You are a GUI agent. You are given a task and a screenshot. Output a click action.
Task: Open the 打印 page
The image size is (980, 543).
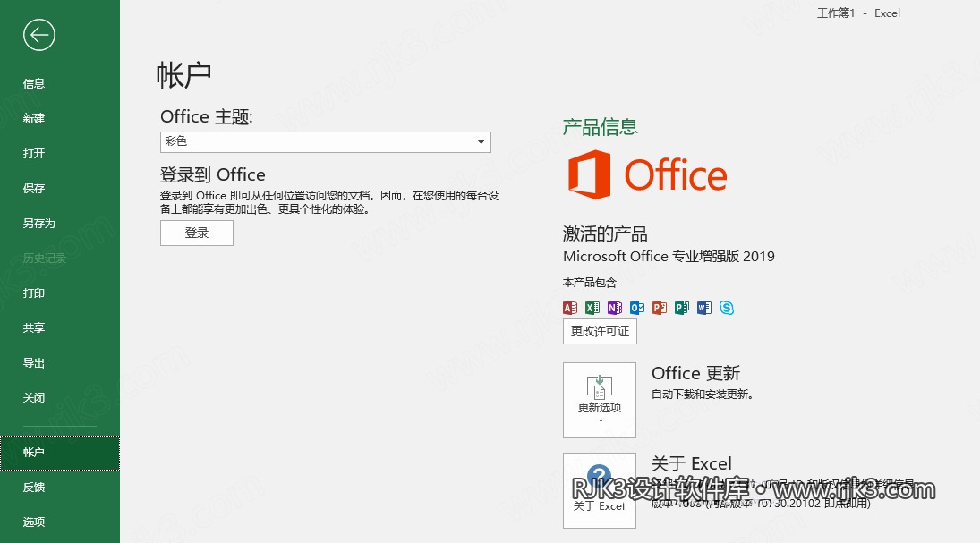34,293
